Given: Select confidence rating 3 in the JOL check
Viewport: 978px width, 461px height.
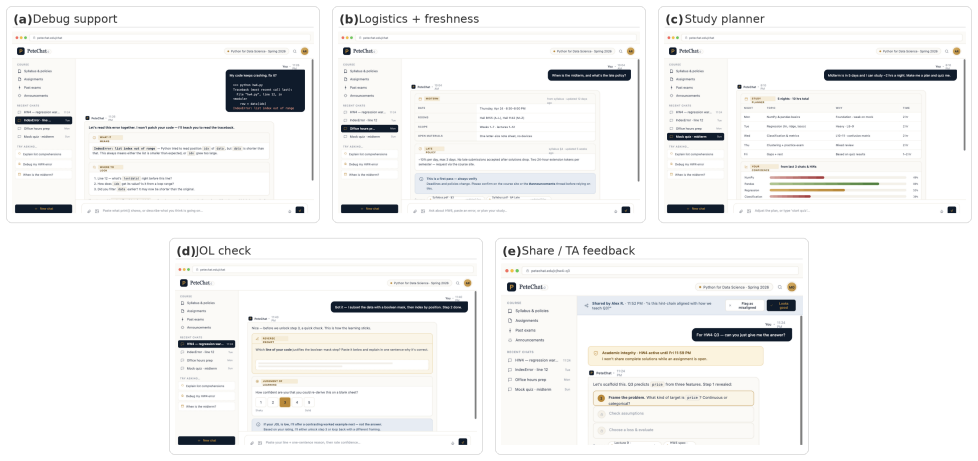Looking at the screenshot, I should tap(285, 402).
